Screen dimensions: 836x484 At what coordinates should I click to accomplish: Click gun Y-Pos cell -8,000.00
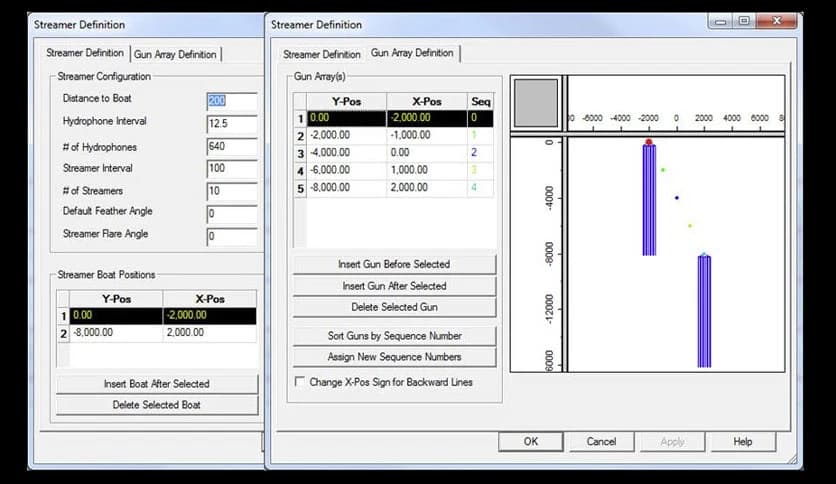[347, 188]
